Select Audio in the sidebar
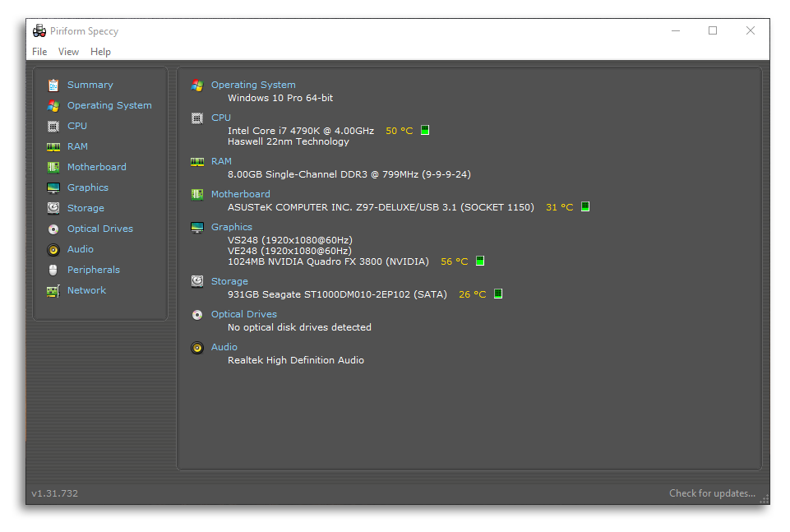The height and width of the screenshot is (532, 790). 80,249
